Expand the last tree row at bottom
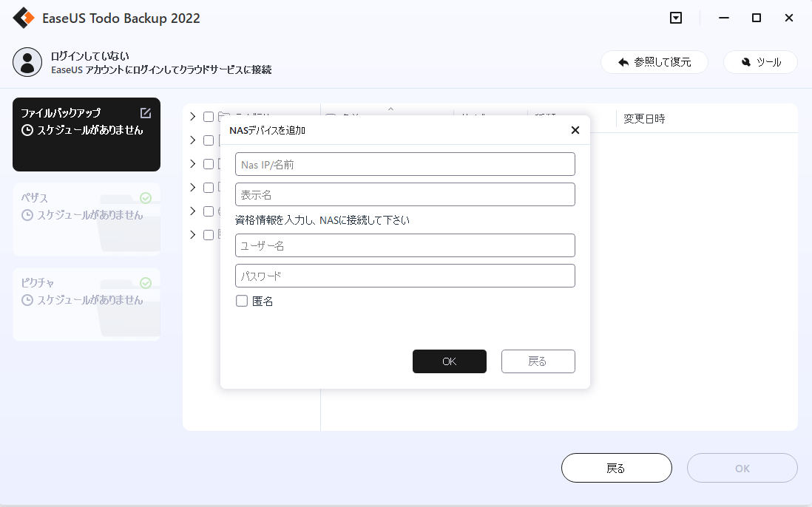Image resolution: width=812 pixels, height=507 pixels. click(192, 235)
